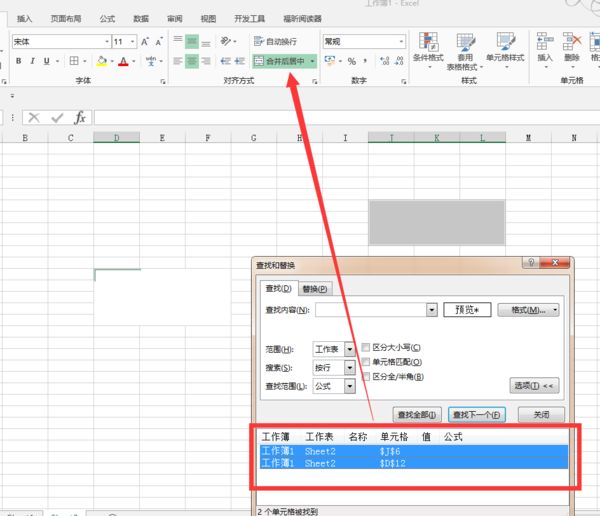Click the text orientation icon
The image size is (600, 516).
tap(226, 41)
